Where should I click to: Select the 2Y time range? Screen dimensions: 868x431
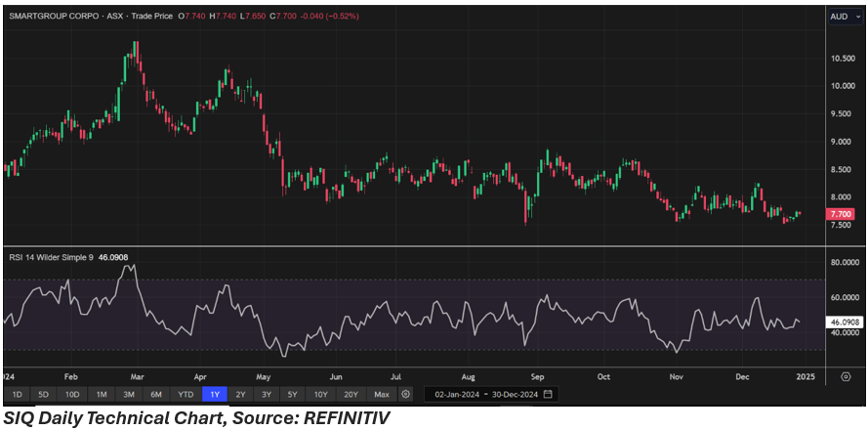click(x=241, y=395)
